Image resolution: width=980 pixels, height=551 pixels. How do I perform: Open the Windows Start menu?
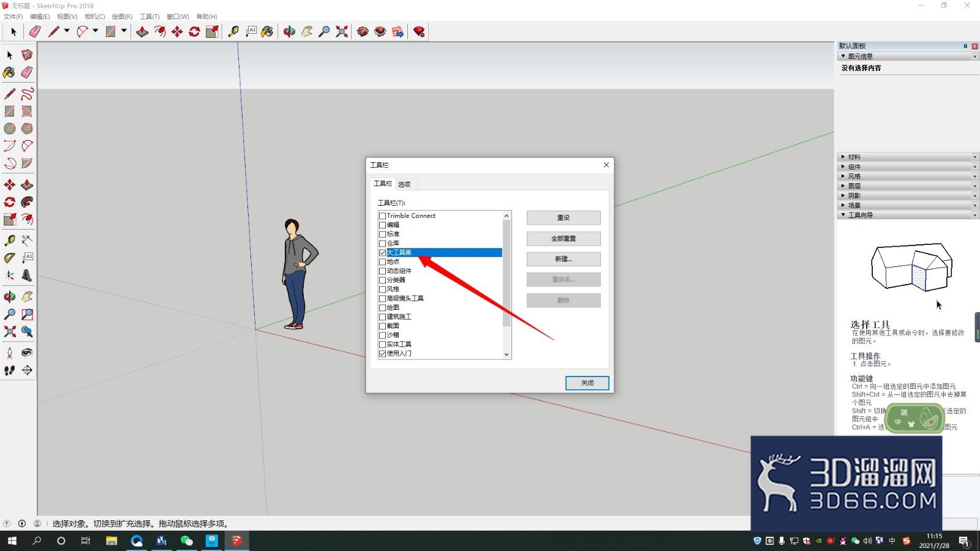point(12,541)
